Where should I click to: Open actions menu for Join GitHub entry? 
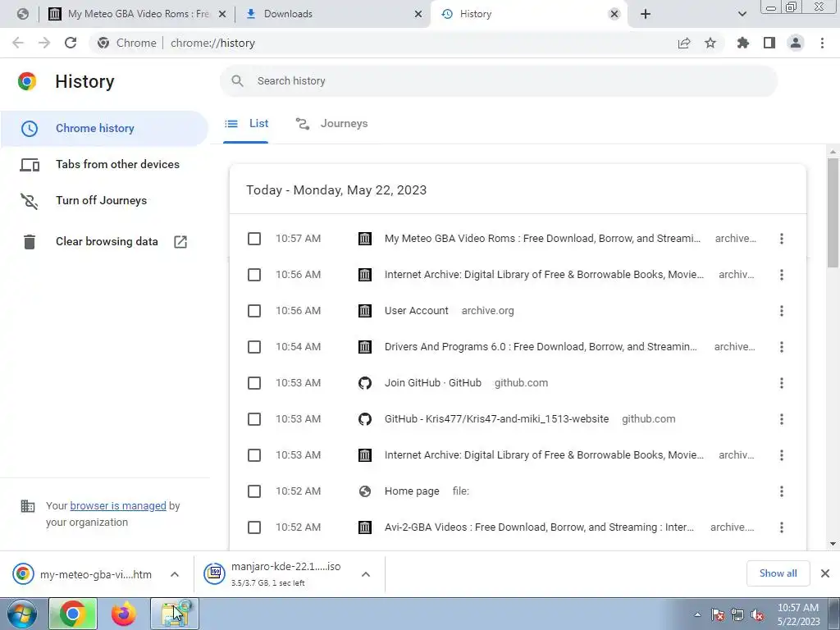tap(782, 383)
